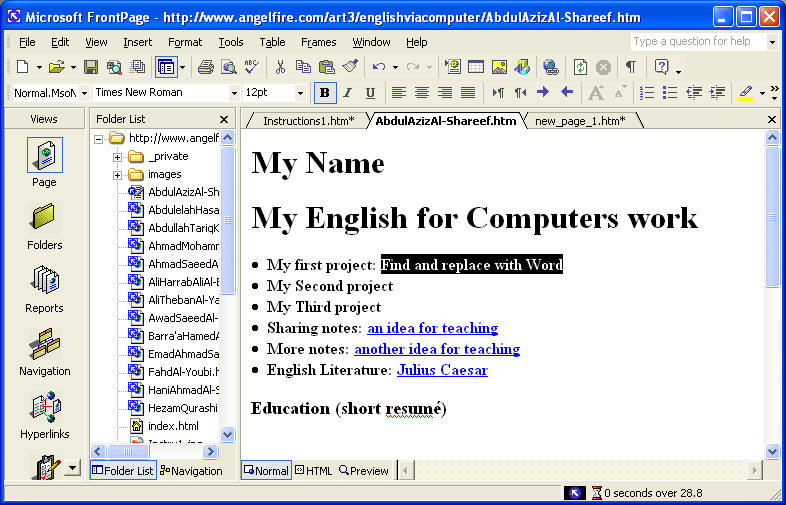The height and width of the screenshot is (505, 786).
Task: Switch to Hyperlinks view in Views bar
Action: [44, 415]
